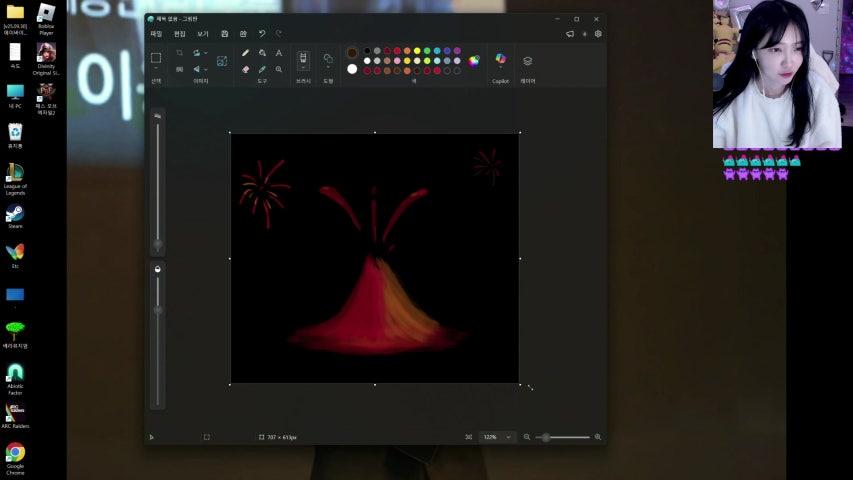This screenshot has height=480, width=853.
Task: Open Paint settings gear
Action: click(598, 33)
